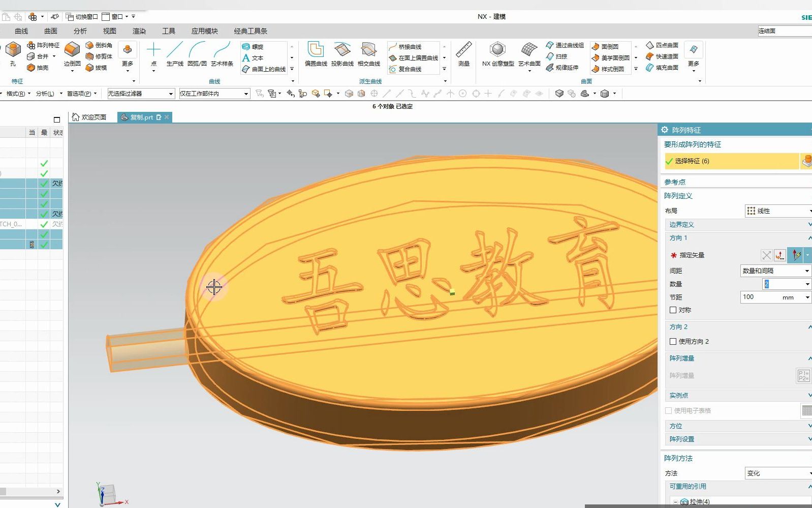This screenshot has width=812, height=508.
Task: Open the 渲染 ribbon tab
Action: [x=139, y=31]
